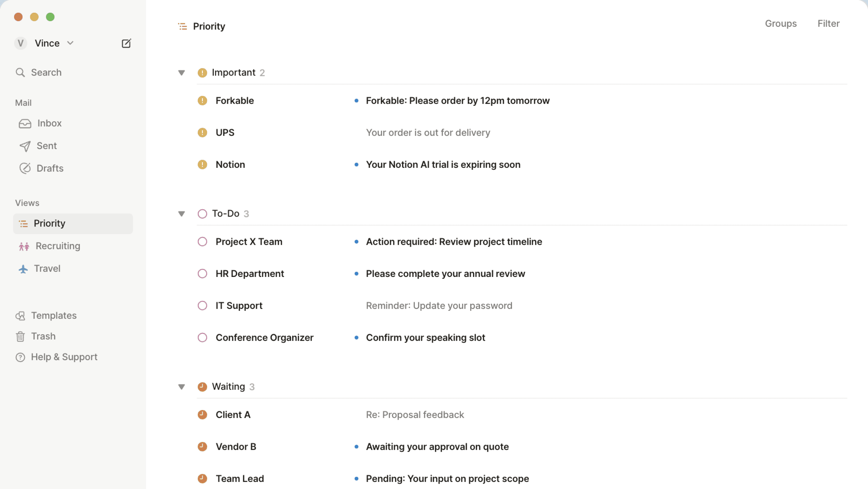Check the HR Department to-do circle
This screenshot has height=489, width=868.
[202, 274]
